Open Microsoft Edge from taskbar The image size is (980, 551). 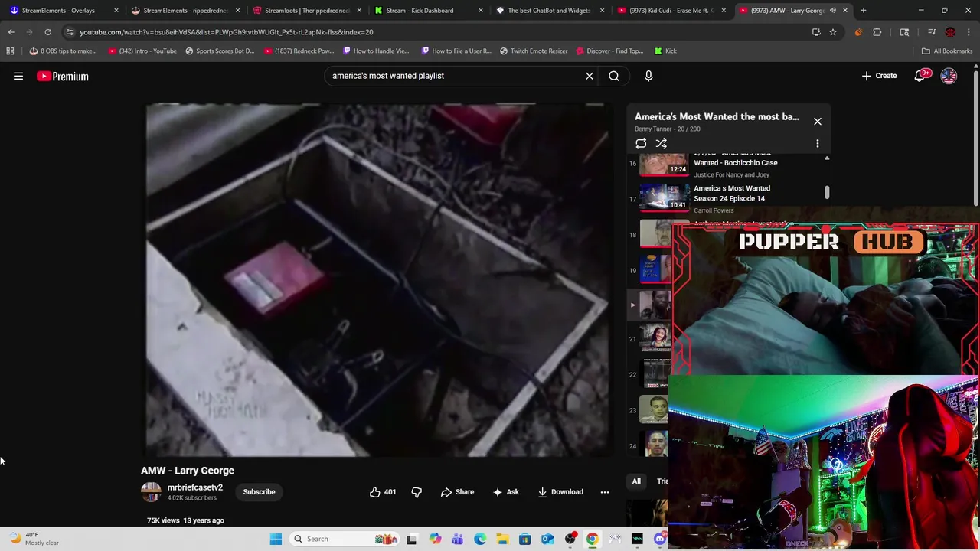point(480,539)
